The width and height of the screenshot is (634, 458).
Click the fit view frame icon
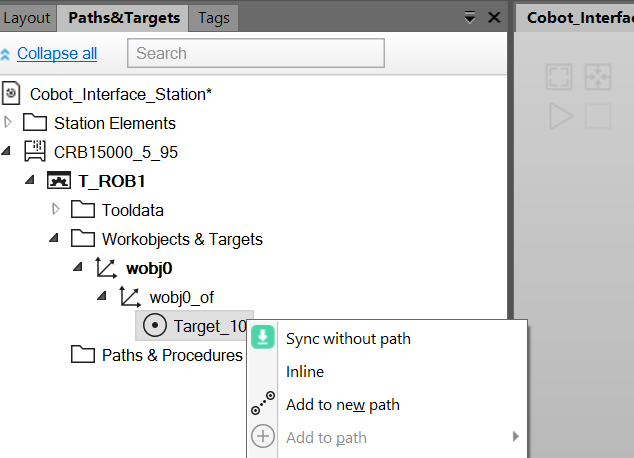pos(559,77)
